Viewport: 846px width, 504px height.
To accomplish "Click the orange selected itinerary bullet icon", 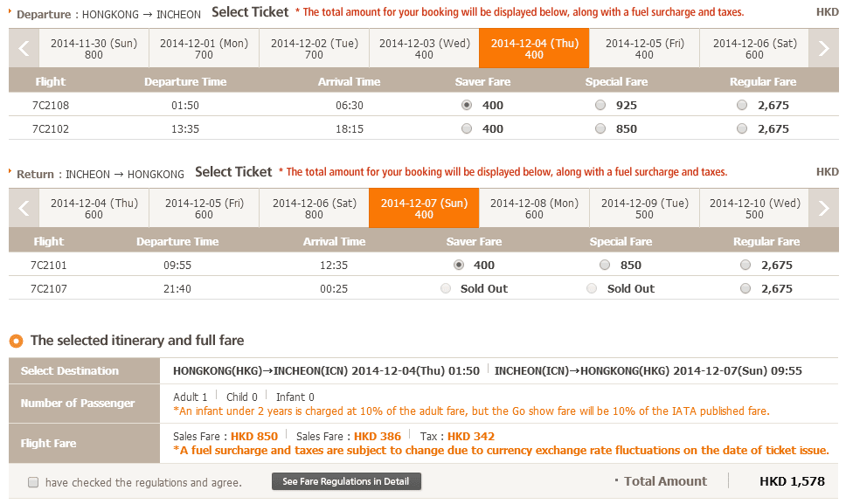I will tap(16, 341).
